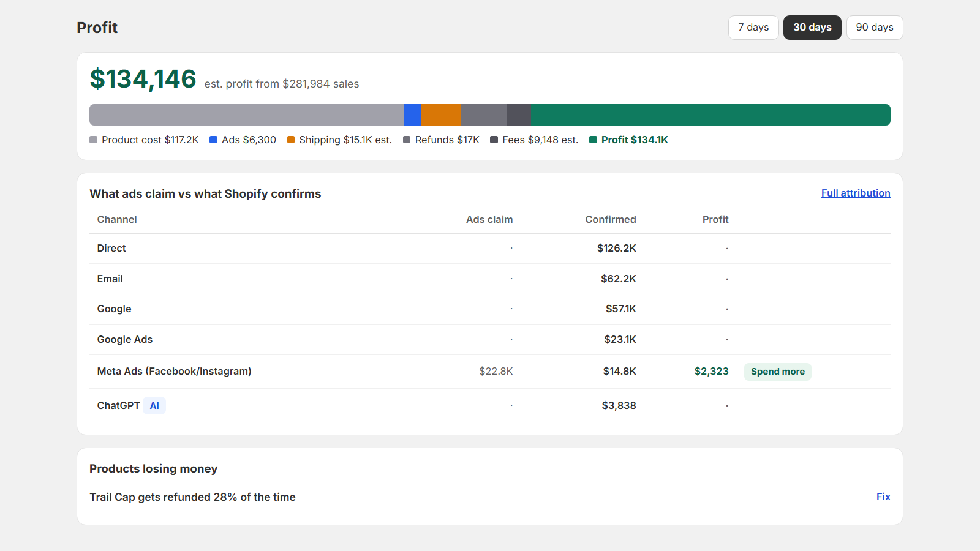Click the Spend more badge for Meta Ads
The height and width of the screenshot is (551, 980).
(x=778, y=372)
